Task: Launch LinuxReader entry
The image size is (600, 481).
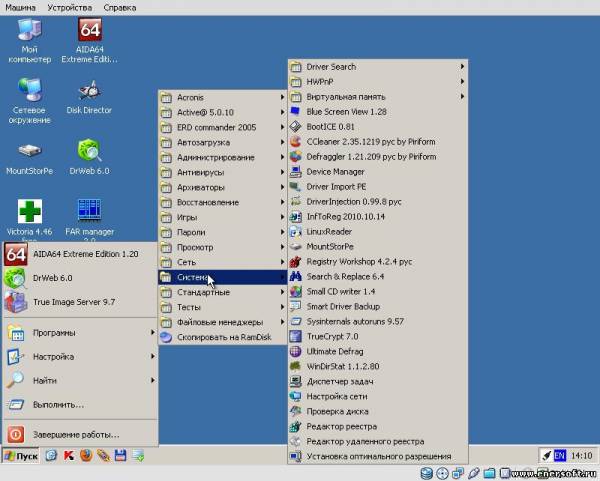Action: click(378, 232)
